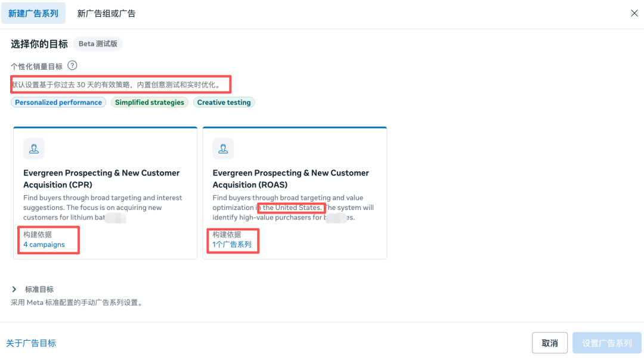This screenshot has width=644, height=358.
Task: Click the 取消 button
Action: click(x=550, y=343)
